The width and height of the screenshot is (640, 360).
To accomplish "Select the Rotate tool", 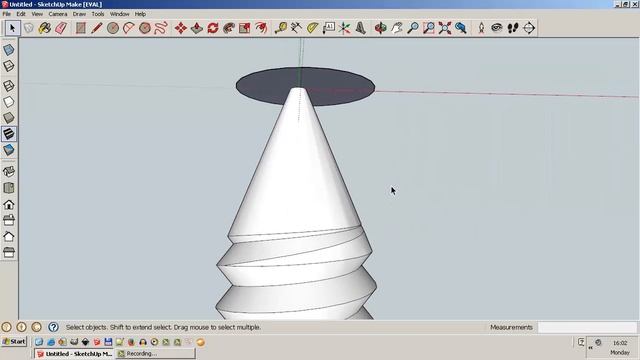I will 213,28.
